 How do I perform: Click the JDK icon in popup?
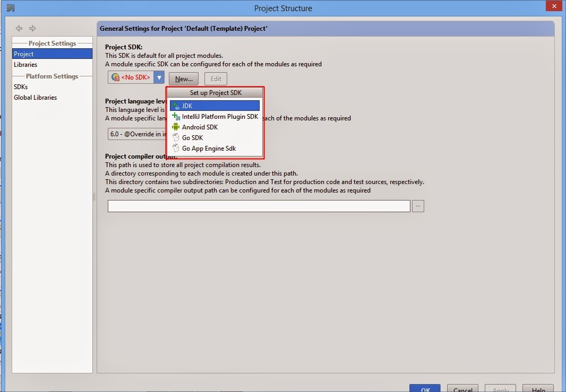(x=176, y=106)
